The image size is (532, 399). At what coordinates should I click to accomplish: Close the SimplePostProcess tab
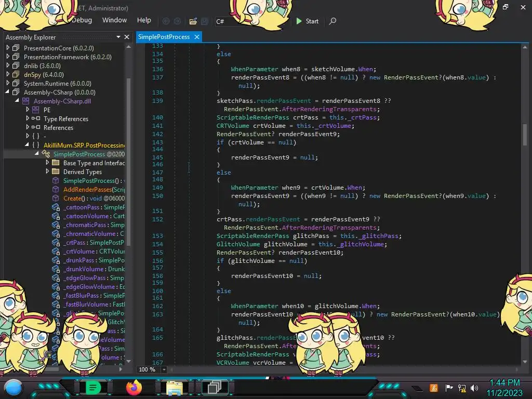[x=197, y=37]
